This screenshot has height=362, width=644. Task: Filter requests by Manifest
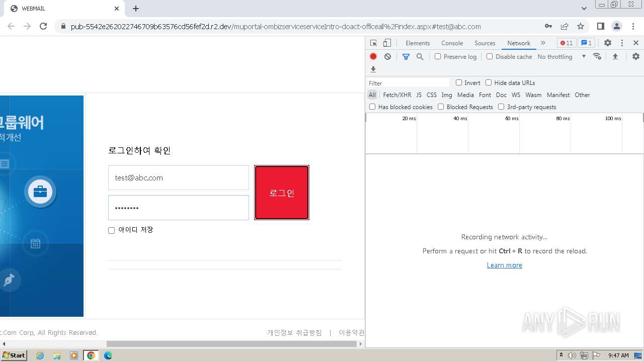(558, 95)
